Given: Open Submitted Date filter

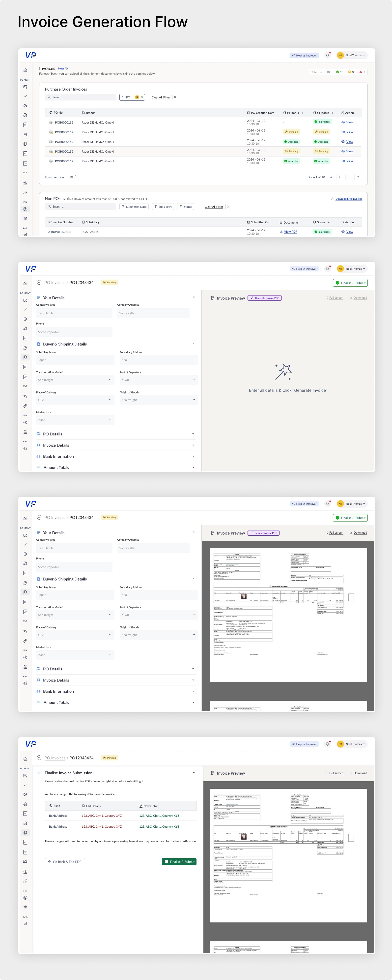Looking at the screenshot, I should pos(134,207).
